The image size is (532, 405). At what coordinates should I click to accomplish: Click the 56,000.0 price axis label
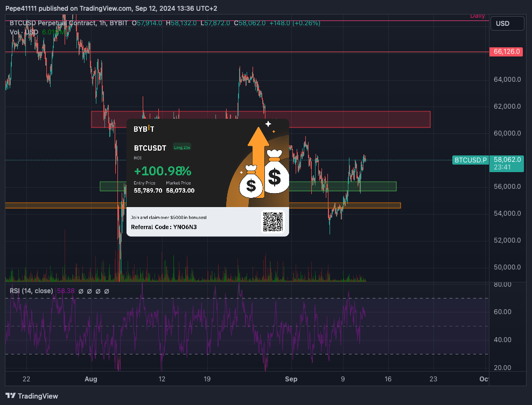click(x=507, y=187)
